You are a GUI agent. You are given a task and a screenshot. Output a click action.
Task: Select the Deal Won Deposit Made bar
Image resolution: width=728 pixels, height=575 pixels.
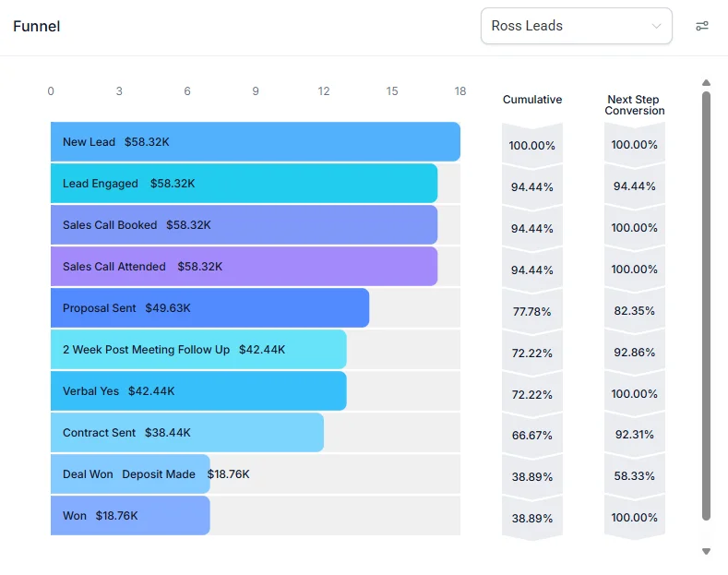pyautogui.click(x=130, y=473)
